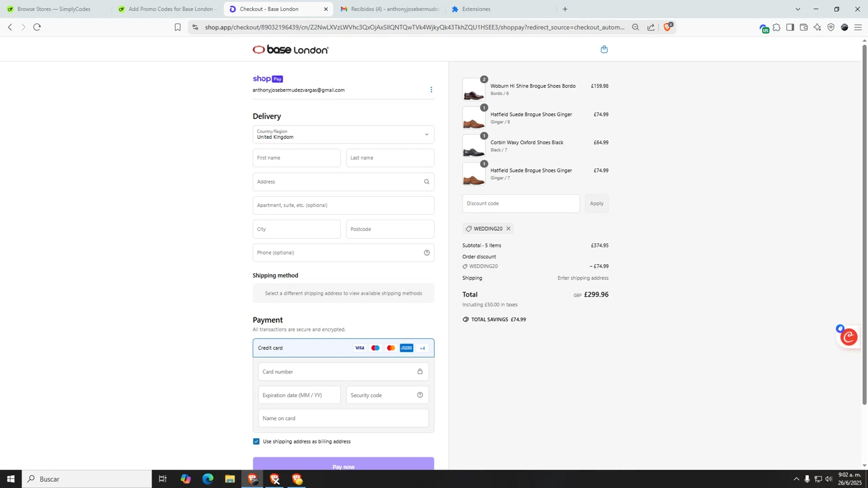
Task: Click the Woburn Hi Shine Brogue thumbnail
Action: 473,90
